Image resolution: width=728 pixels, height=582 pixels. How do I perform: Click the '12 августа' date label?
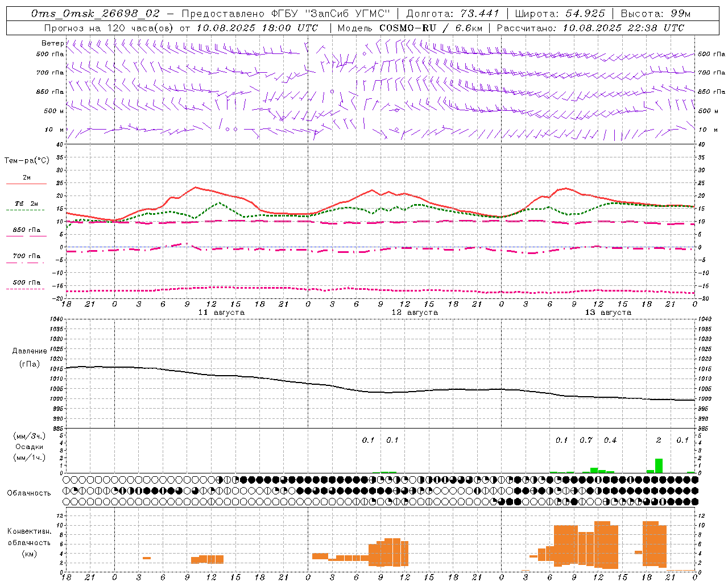pos(415,312)
